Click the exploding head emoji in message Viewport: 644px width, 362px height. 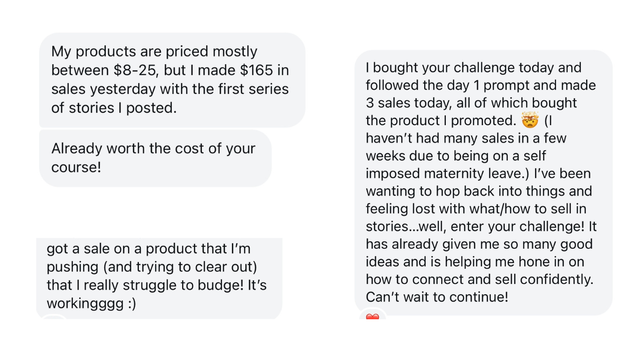coord(530,121)
